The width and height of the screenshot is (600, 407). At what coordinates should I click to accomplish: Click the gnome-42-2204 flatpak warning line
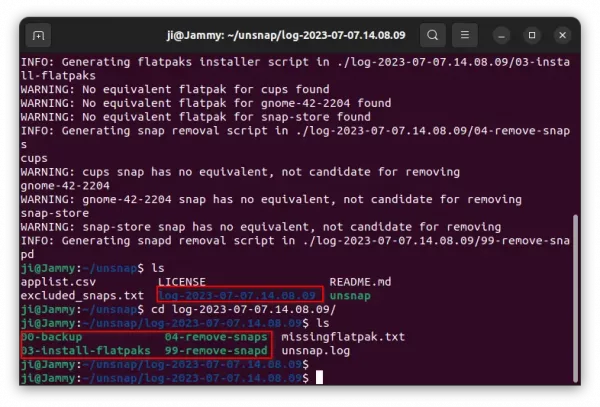[x=206, y=103]
